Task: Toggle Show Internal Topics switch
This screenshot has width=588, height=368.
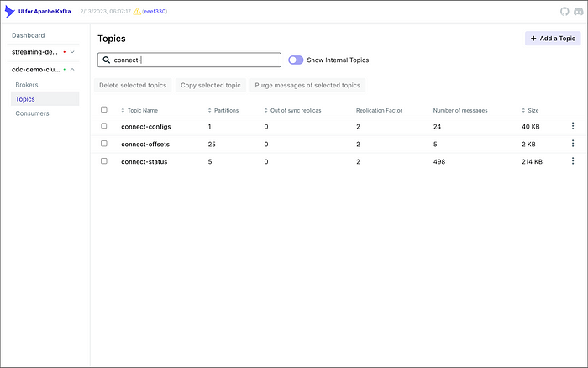Action: point(296,60)
